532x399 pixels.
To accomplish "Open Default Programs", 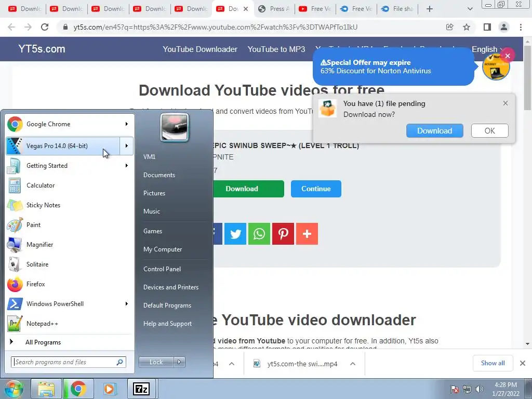I will (x=167, y=305).
